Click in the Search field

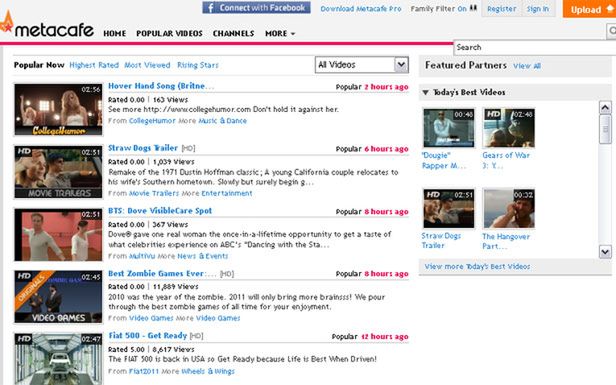(x=535, y=48)
